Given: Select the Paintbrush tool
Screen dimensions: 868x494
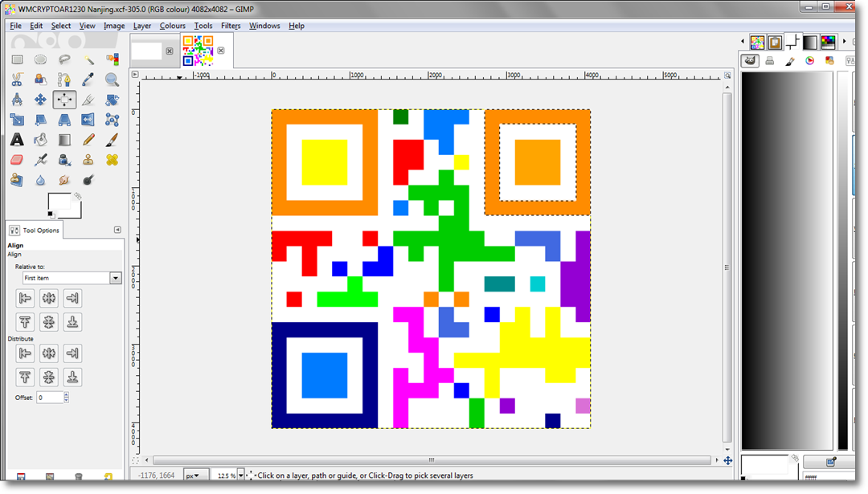Looking at the screenshot, I should coord(112,140).
